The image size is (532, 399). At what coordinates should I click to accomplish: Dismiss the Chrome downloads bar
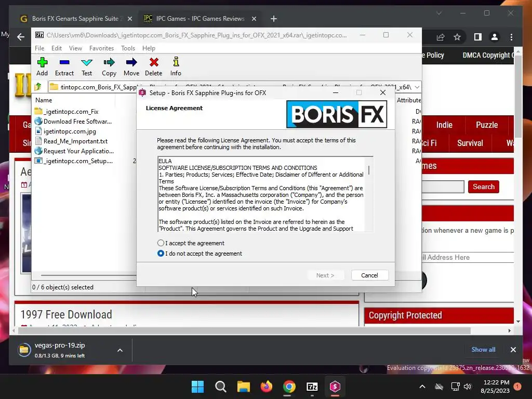click(x=513, y=350)
